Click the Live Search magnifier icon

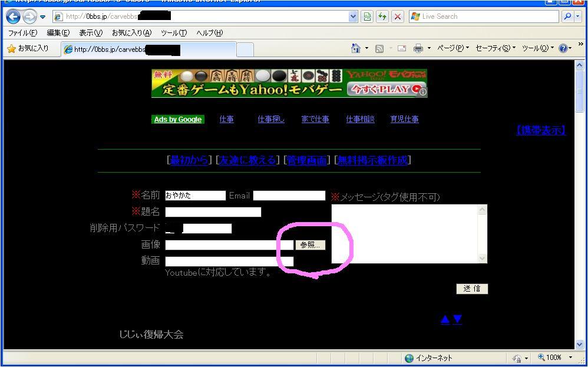pyautogui.click(x=568, y=16)
